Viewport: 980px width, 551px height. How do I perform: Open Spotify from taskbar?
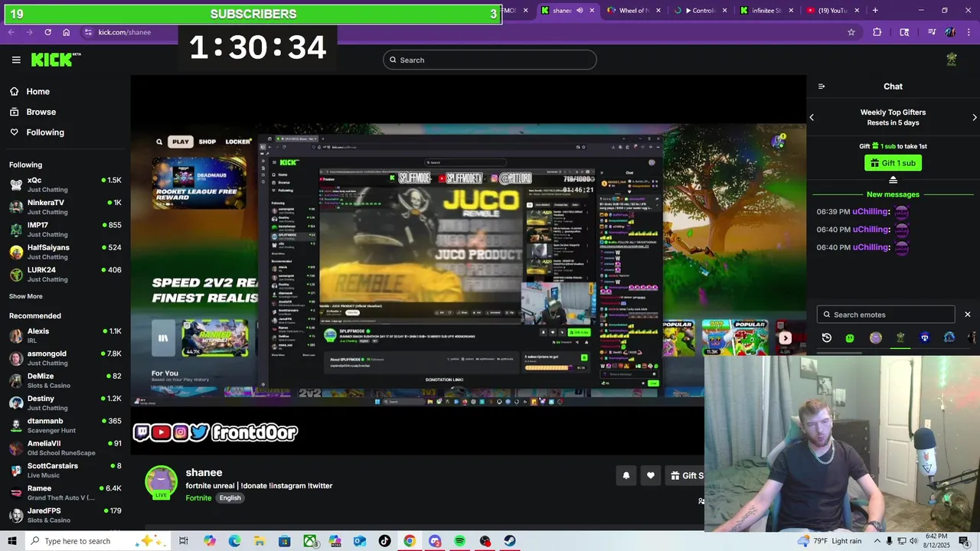click(459, 541)
